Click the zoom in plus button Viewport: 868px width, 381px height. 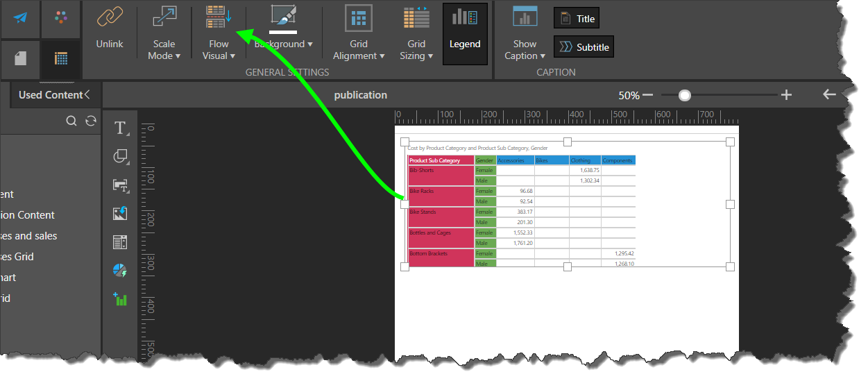click(786, 95)
